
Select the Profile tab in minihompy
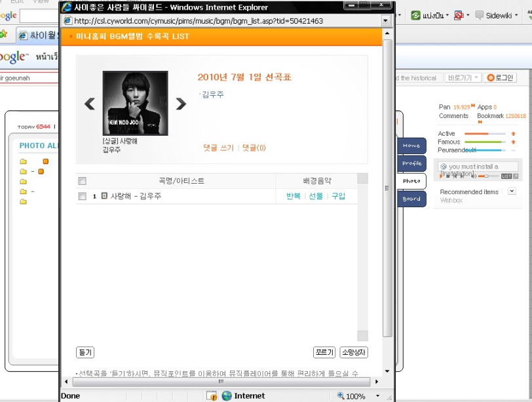411,163
